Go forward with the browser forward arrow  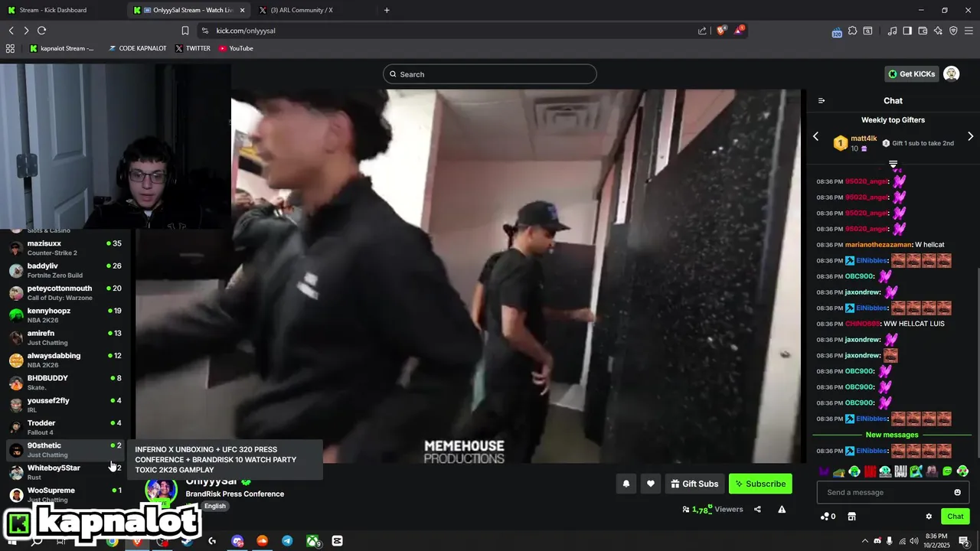pos(26,31)
